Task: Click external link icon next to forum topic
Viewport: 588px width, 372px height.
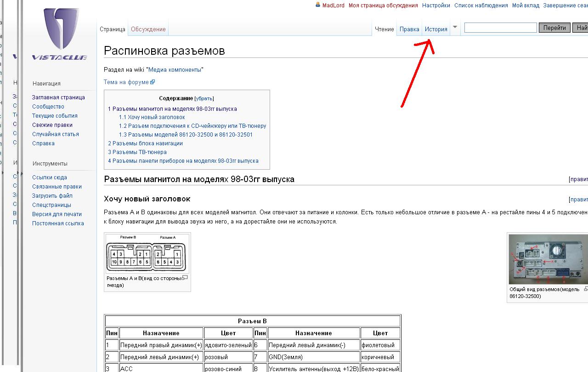Action: 153,82
